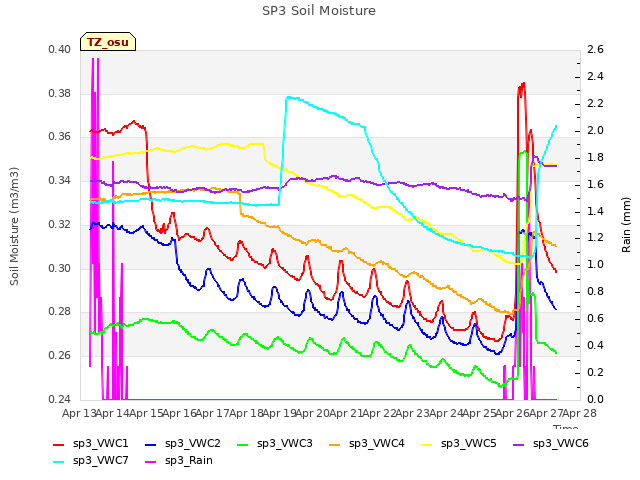Click the TZ_osu label box
This screenshot has height=480, width=640.
pos(108,42)
